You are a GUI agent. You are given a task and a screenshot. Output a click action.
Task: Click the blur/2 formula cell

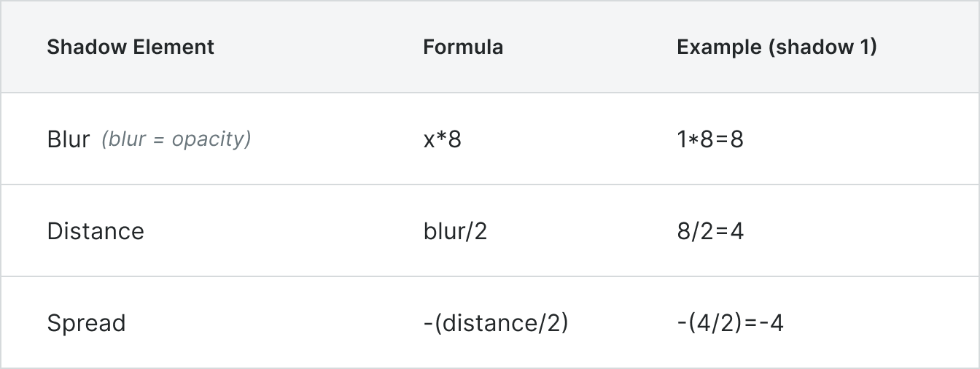[455, 231]
